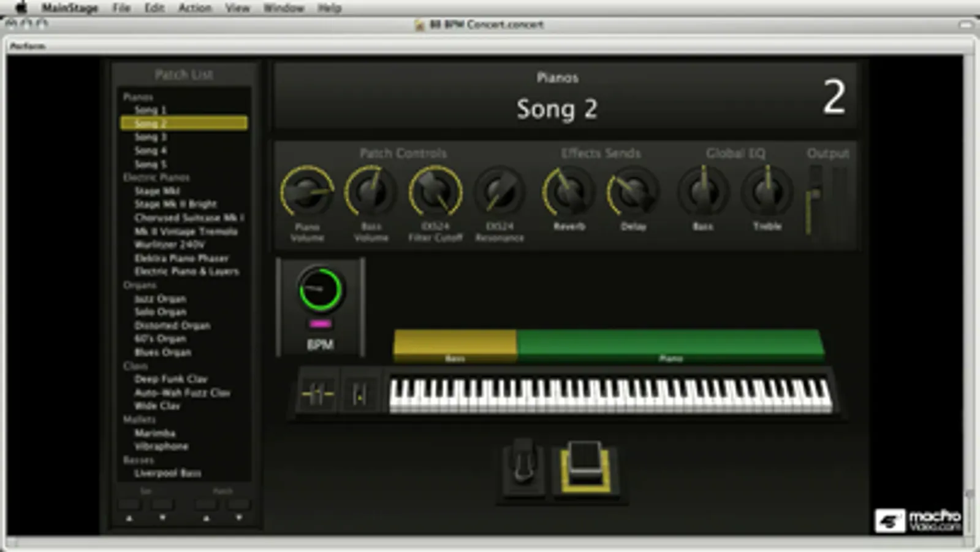
Task: Go to the previous set
Action: [129, 505]
